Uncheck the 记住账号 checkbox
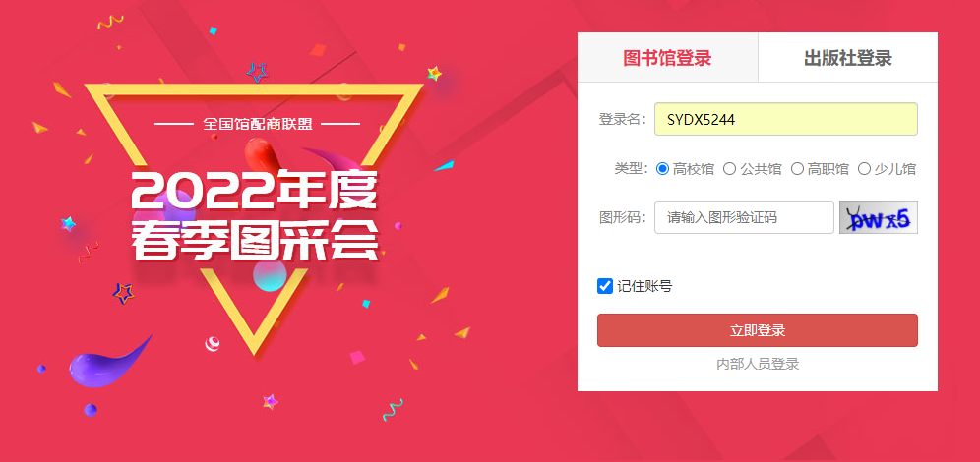 coord(604,286)
